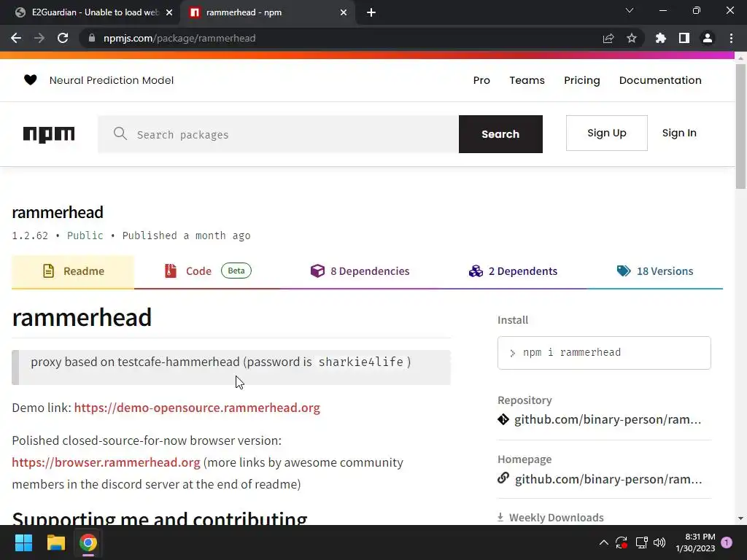Screen dimensions: 747x560
Task: Click the Sign Up button
Action: coord(606,133)
